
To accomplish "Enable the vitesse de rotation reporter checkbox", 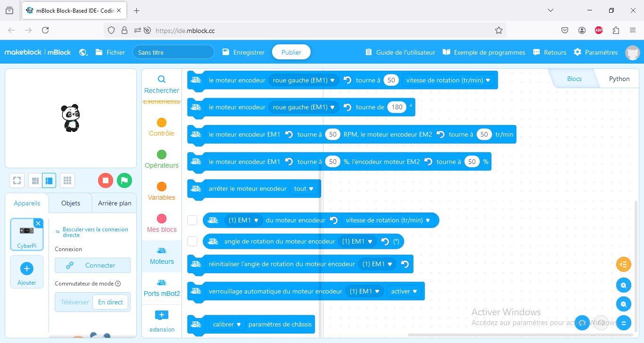I will [192, 220].
